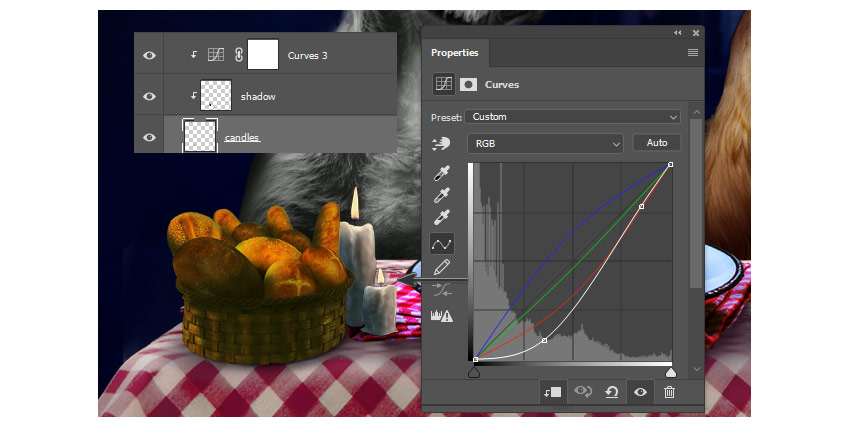
Task: Reset curves to adjustment defaults
Action: click(611, 392)
